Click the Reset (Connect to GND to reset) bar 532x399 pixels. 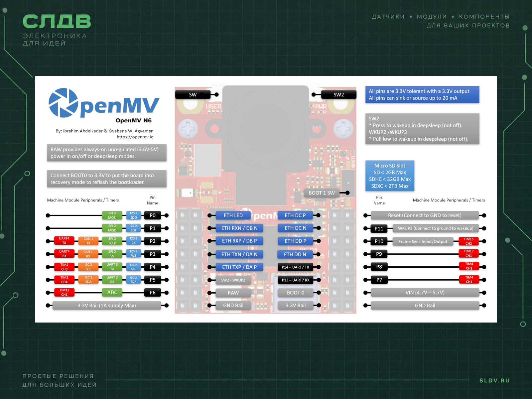[x=425, y=215]
